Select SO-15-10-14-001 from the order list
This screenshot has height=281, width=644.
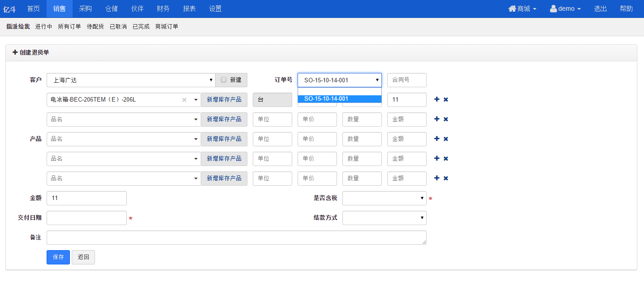[x=339, y=99]
